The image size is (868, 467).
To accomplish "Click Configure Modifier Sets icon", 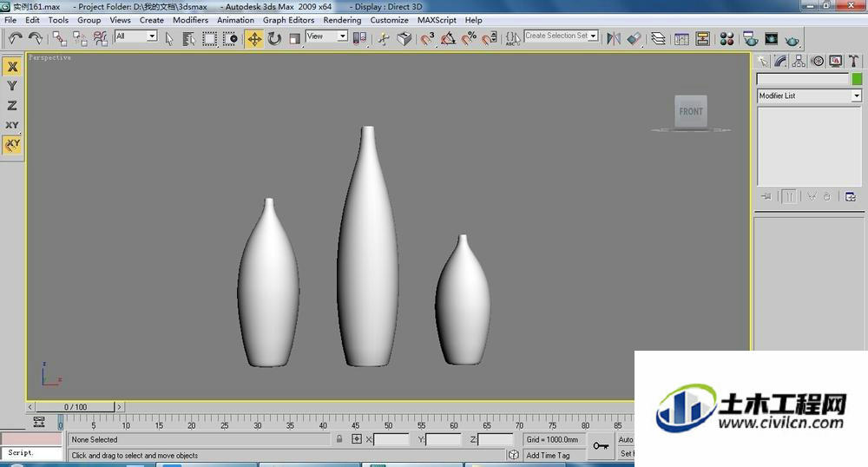I will [851, 196].
